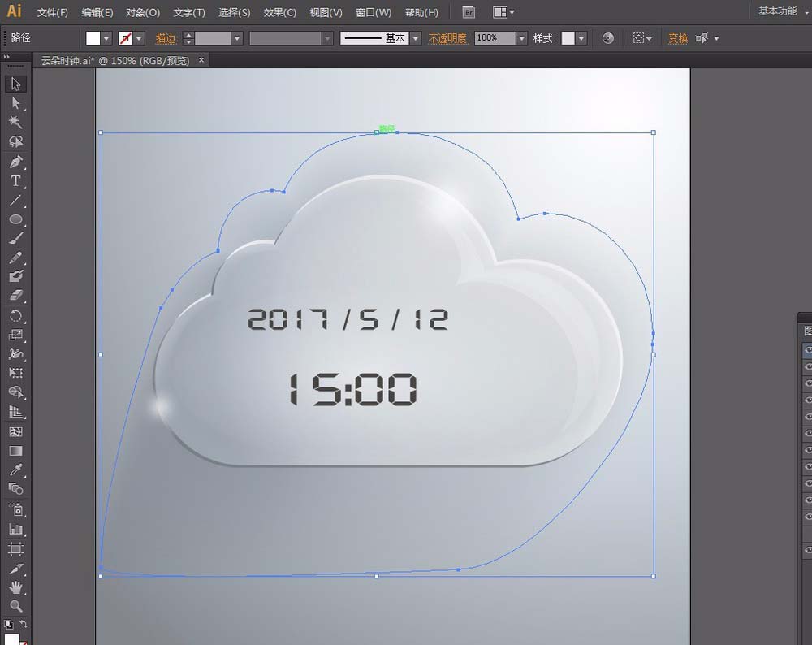Screen dimensions: 812x645
Task: Open the opacity percentage dropdown
Action: tap(521, 38)
